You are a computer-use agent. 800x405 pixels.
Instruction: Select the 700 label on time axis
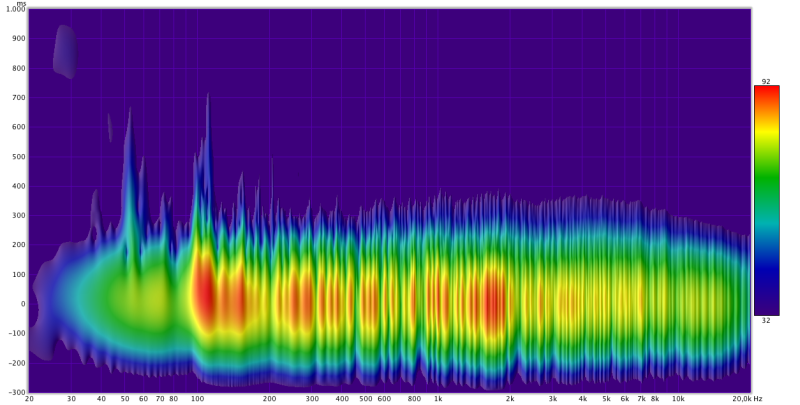pyautogui.click(x=19, y=97)
